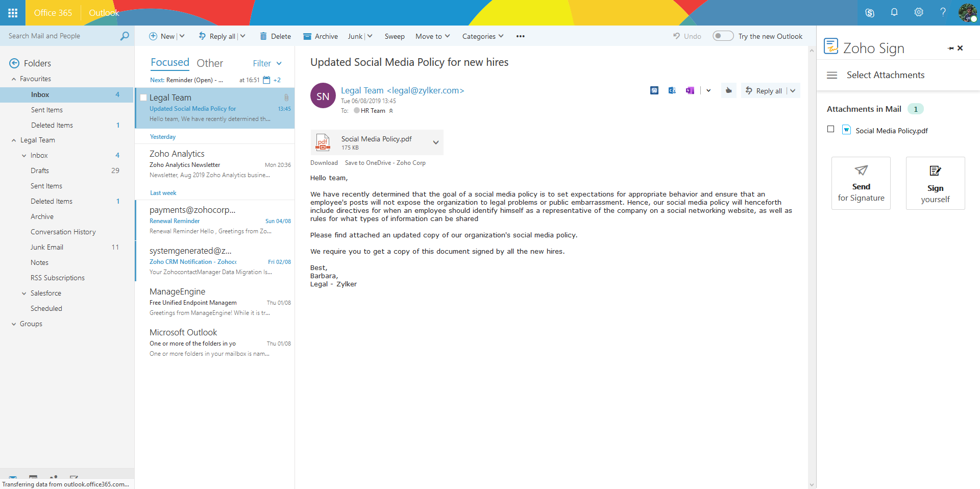Expand the Salesforce folder
Viewport: 980px width, 489px height.
pos(24,294)
